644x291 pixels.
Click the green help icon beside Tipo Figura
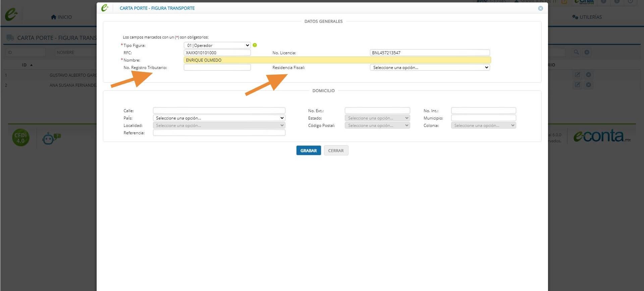255,45
